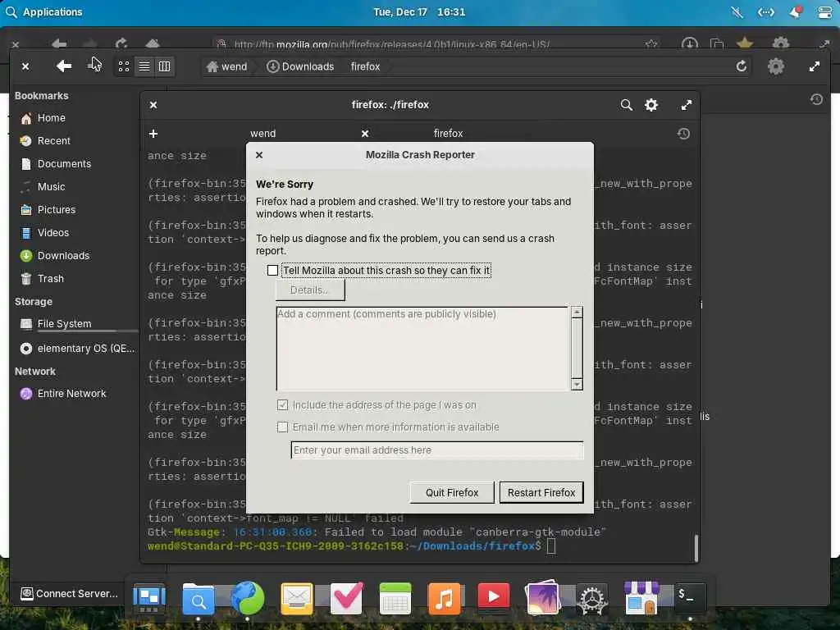Go back in the Files window
This screenshot has width=840, height=630.
click(63, 66)
